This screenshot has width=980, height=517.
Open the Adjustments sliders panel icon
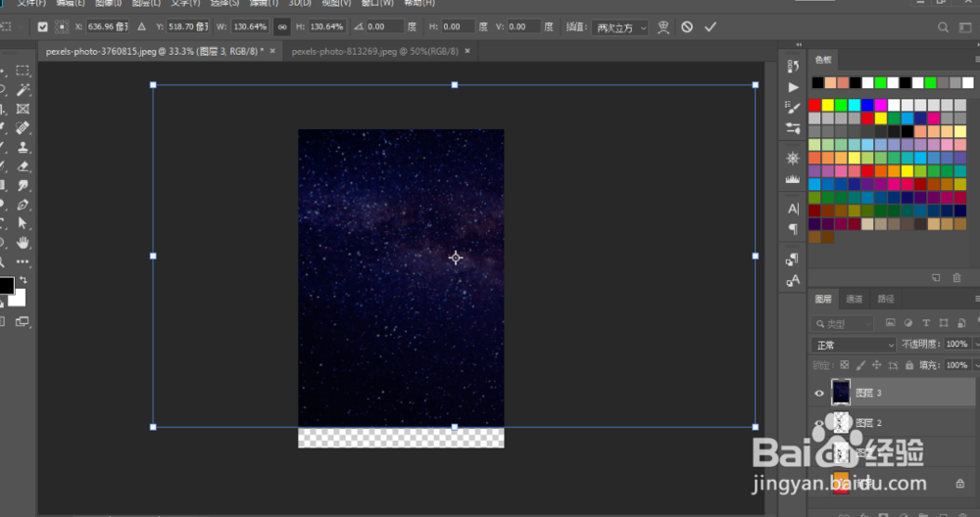[793, 128]
